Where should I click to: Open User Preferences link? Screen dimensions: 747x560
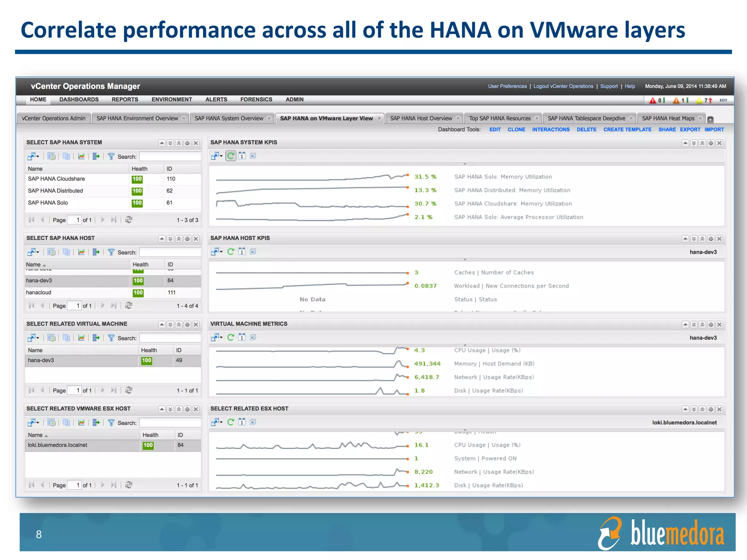(507, 86)
